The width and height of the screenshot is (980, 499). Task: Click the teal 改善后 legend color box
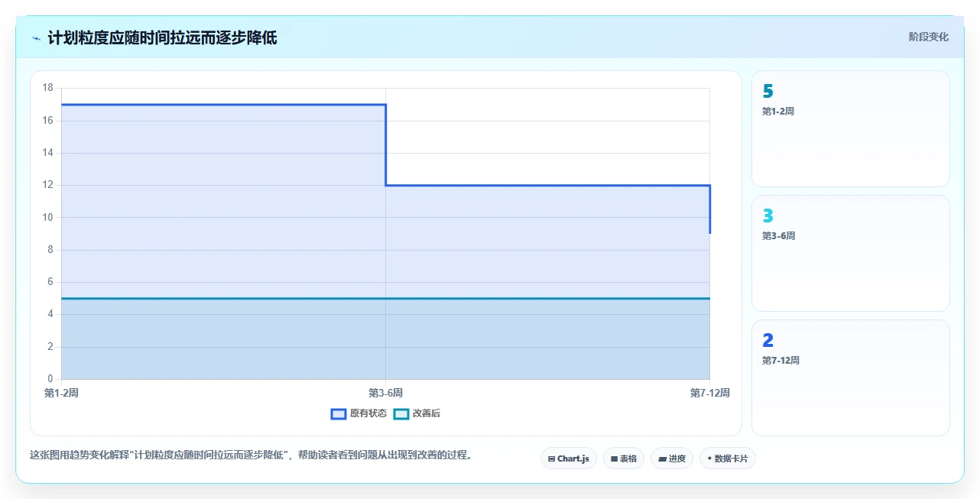click(401, 413)
